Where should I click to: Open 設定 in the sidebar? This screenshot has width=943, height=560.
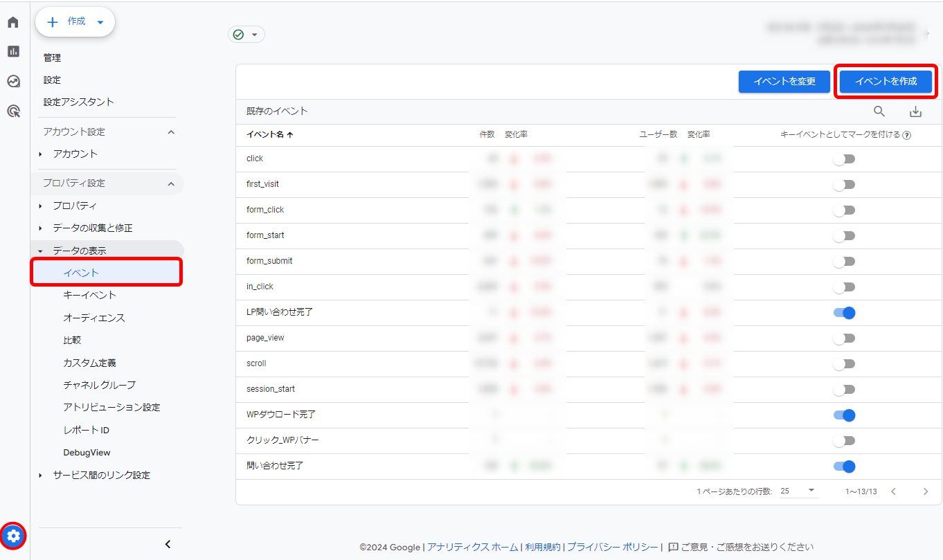pos(52,80)
